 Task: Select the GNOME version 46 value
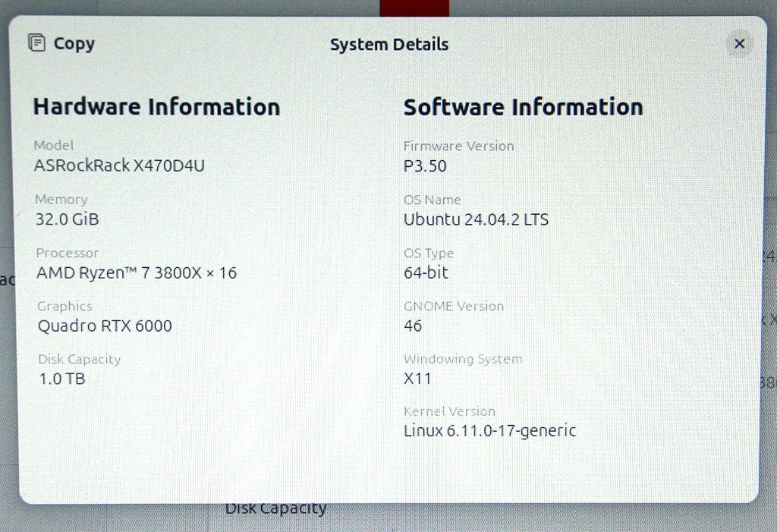tap(412, 326)
